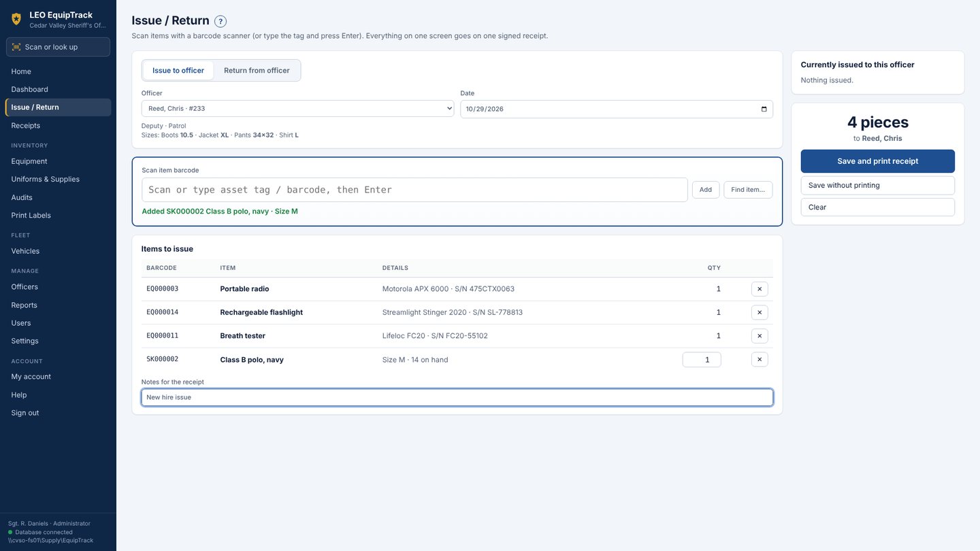The width and height of the screenshot is (980, 551).
Task: Open Vehicles under Fleet
Action: pos(58,251)
